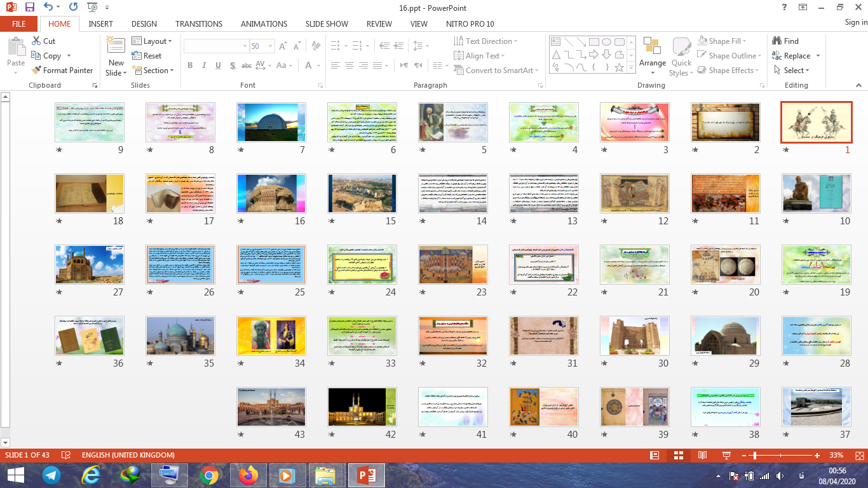Viewport: 868px width, 488px height.
Task: Click Sign in link at top right
Action: [x=855, y=22]
